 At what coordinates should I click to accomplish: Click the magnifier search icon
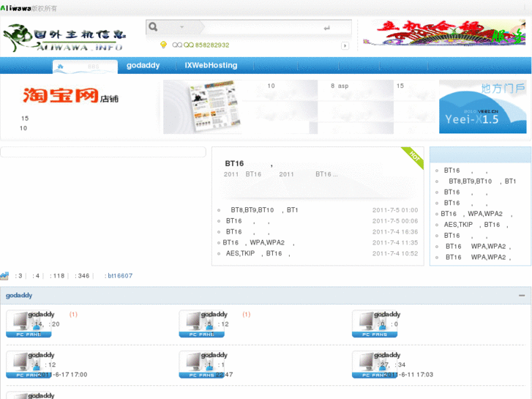click(153, 27)
